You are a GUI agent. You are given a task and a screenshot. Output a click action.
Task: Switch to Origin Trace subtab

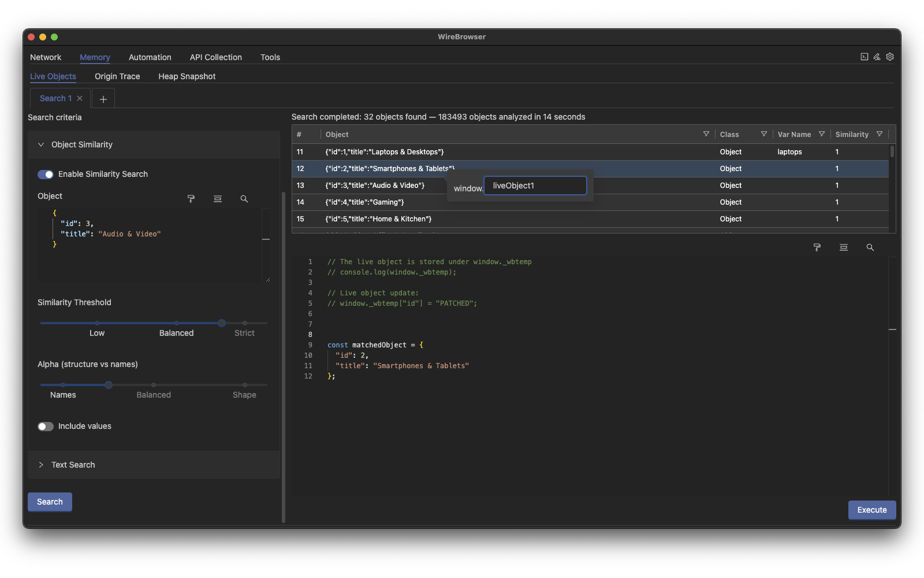pos(117,76)
